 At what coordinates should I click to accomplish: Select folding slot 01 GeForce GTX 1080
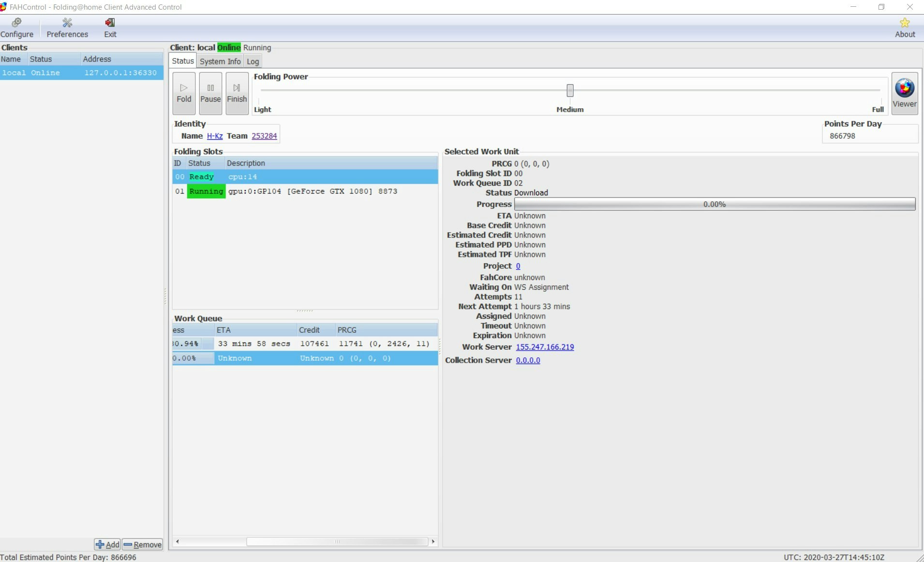point(305,192)
